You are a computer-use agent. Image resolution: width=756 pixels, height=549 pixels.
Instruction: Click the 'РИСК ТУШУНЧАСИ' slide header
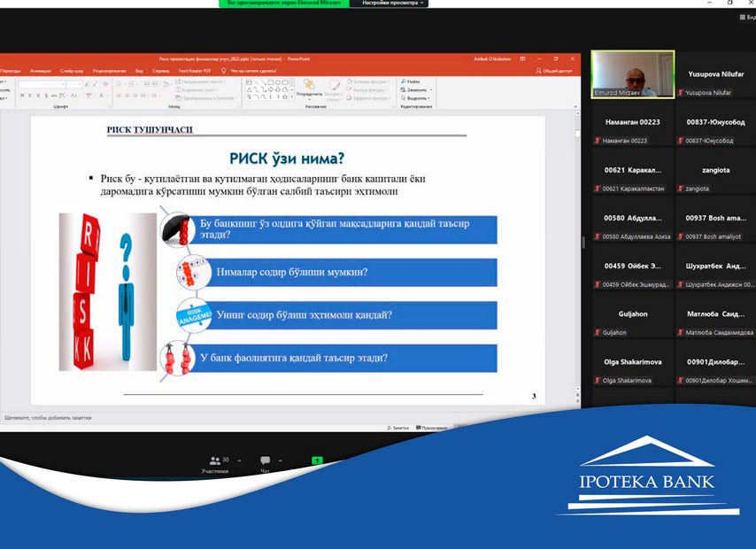click(x=150, y=129)
